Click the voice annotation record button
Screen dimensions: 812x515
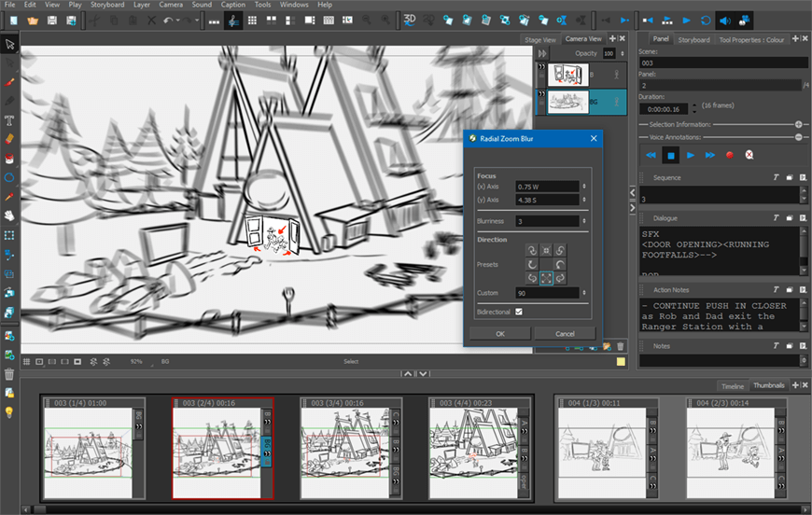coord(730,155)
